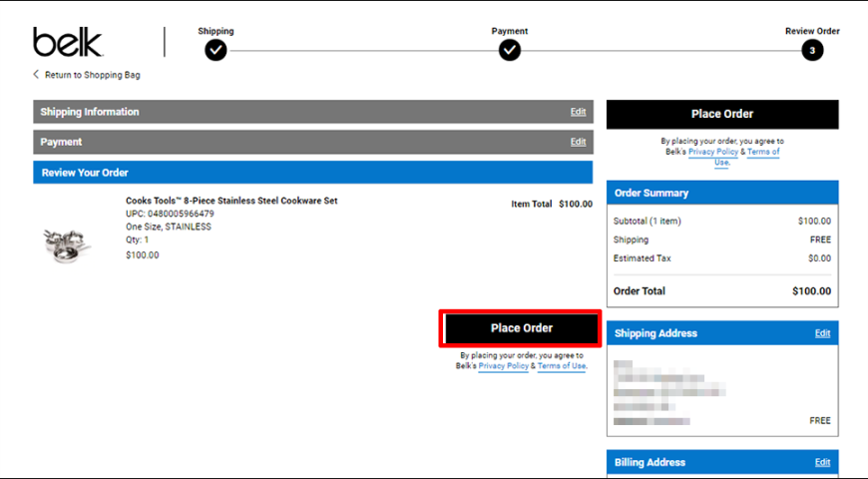Click the Qty: 1 text

point(138,239)
